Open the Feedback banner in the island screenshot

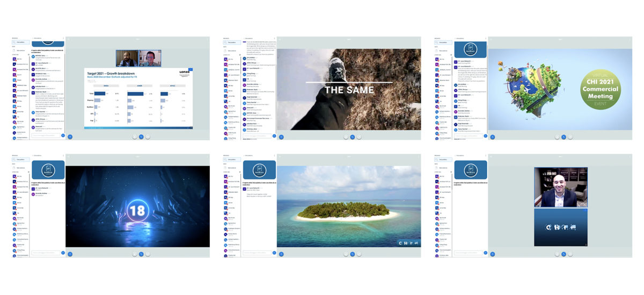[x=260, y=169]
